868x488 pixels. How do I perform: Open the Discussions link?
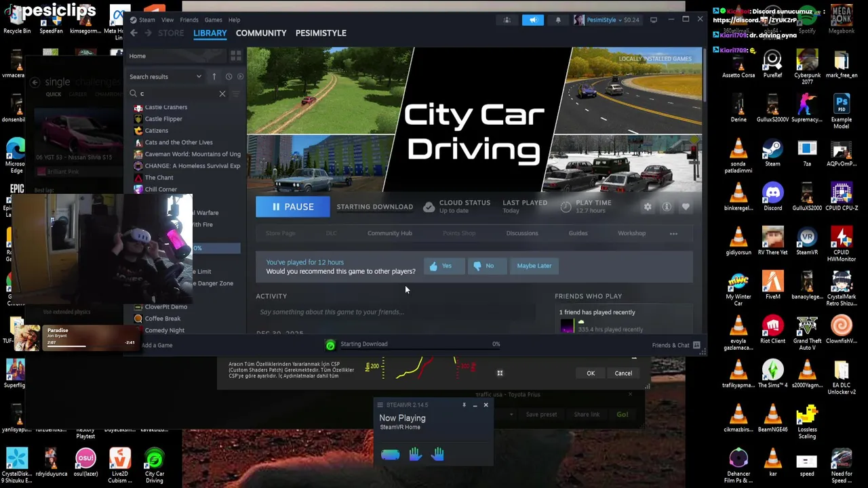(522, 233)
